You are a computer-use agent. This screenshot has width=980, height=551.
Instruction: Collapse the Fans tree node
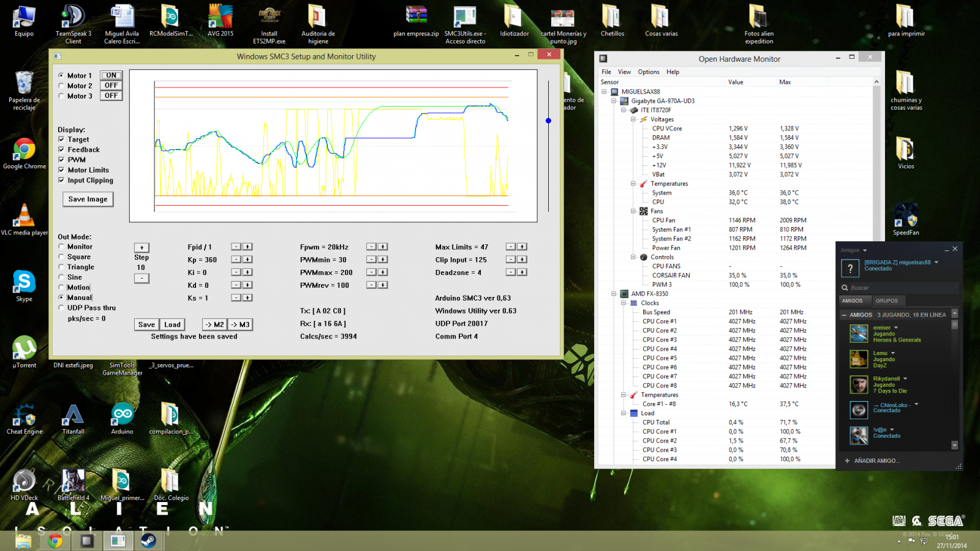tap(633, 211)
